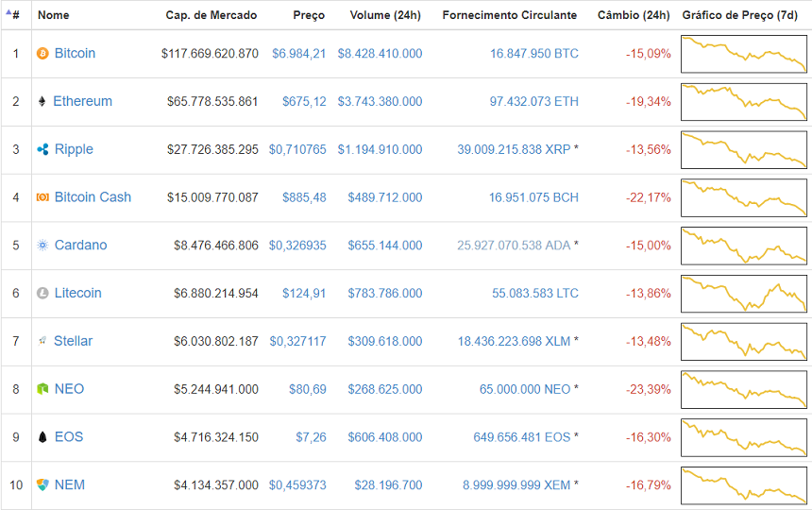Open the Ripple coin page link
The height and width of the screenshot is (510, 812).
(x=74, y=149)
